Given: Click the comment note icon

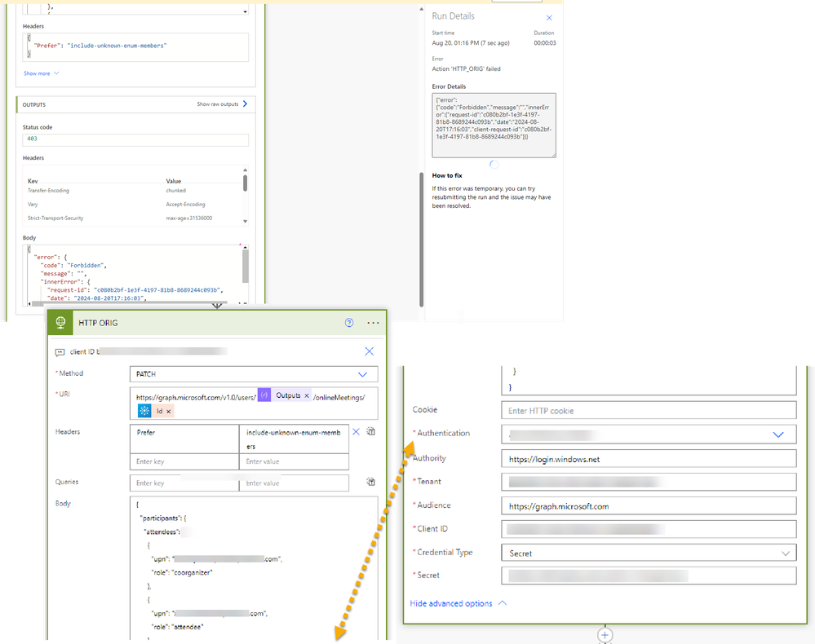Looking at the screenshot, I should (60, 352).
